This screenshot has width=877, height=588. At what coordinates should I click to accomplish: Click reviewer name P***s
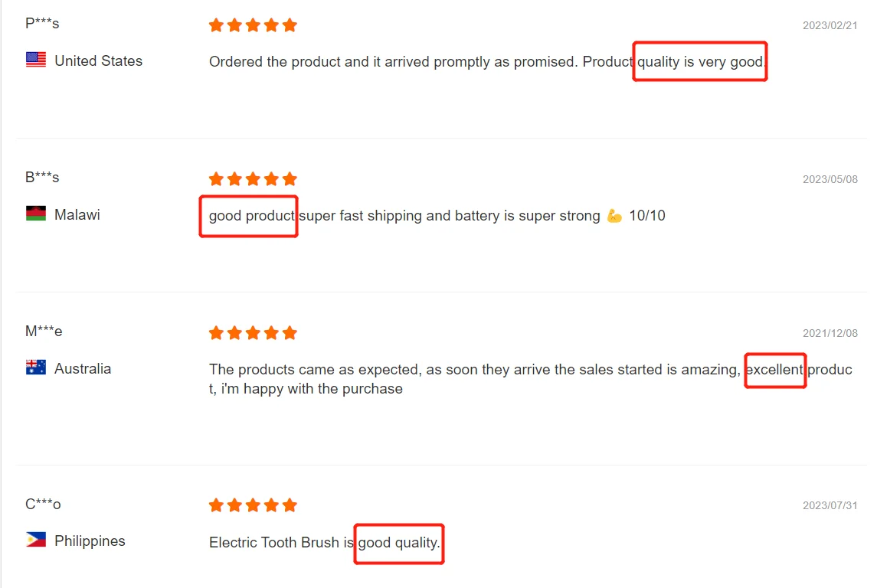coord(42,23)
